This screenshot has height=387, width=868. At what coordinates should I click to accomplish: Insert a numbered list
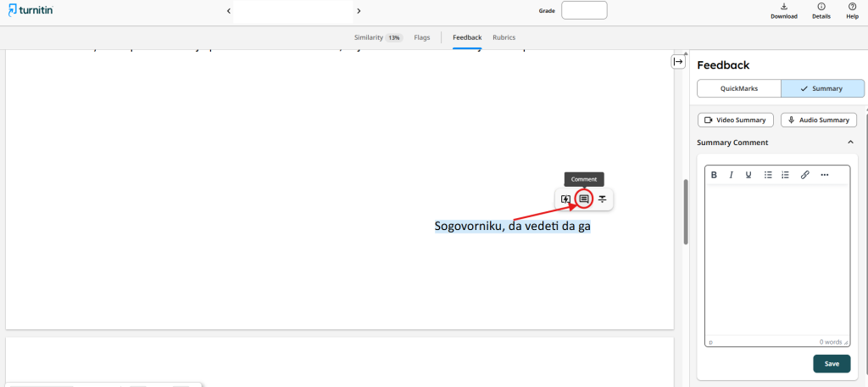pyautogui.click(x=785, y=175)
